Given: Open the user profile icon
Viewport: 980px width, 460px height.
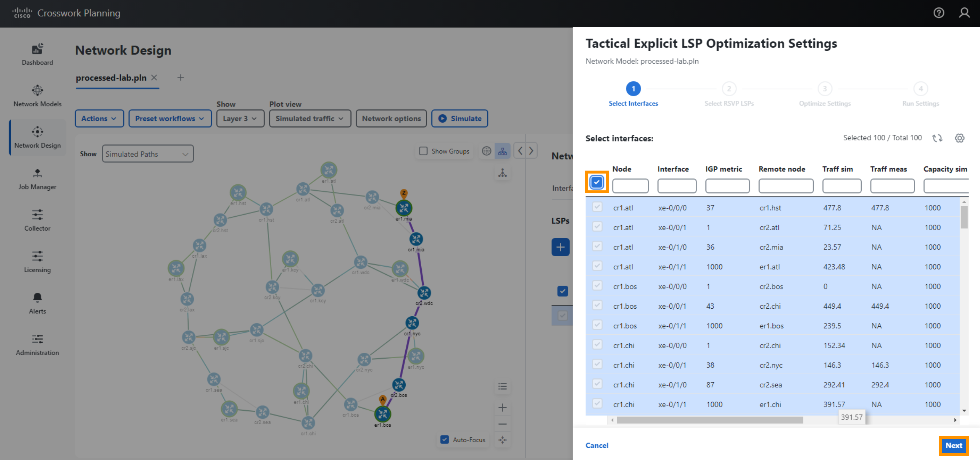Looking at the screenshot, I should point(964,13).
